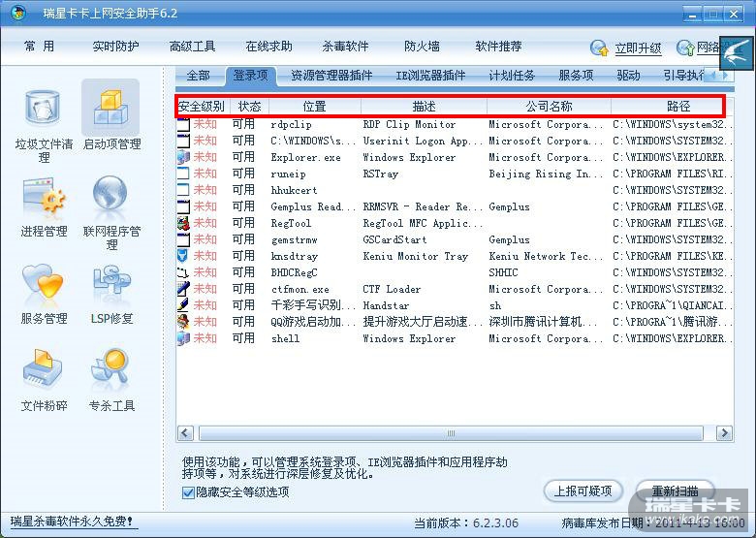The height and width of the screenshot is (538, 756).
Task: Open the 计划任务 tab
Action: pos(512,76)
